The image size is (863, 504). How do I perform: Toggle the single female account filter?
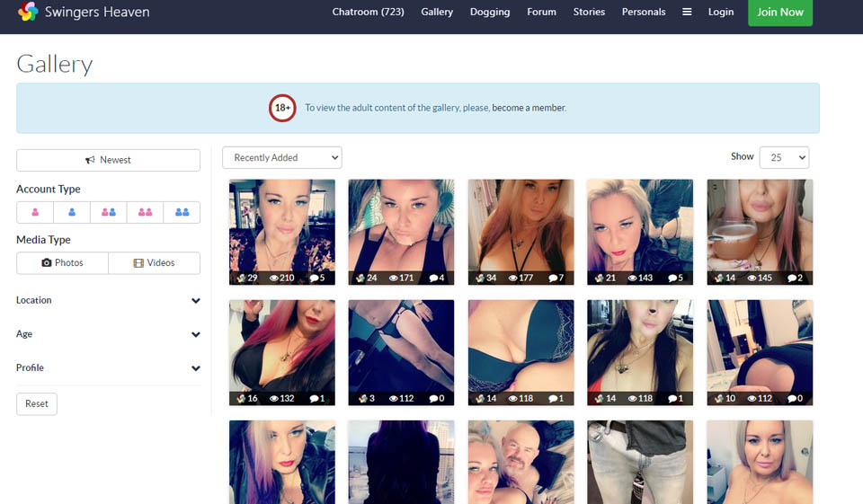click(35, 212)
